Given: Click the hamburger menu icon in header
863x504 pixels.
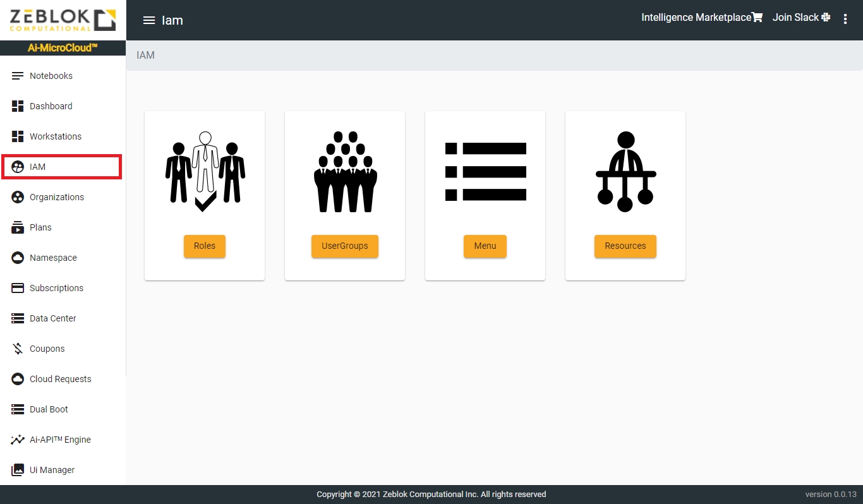Looking at the screenshot, I should 149,20.
